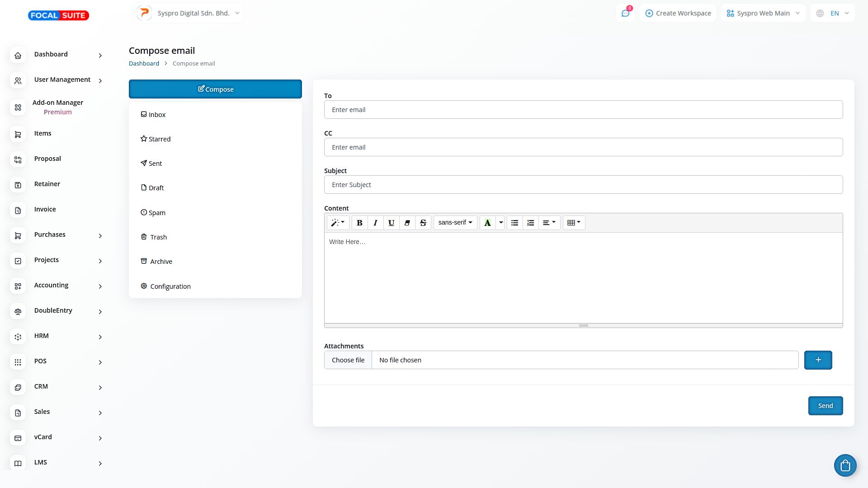Open the chat messages notification icon

[625, 13]
